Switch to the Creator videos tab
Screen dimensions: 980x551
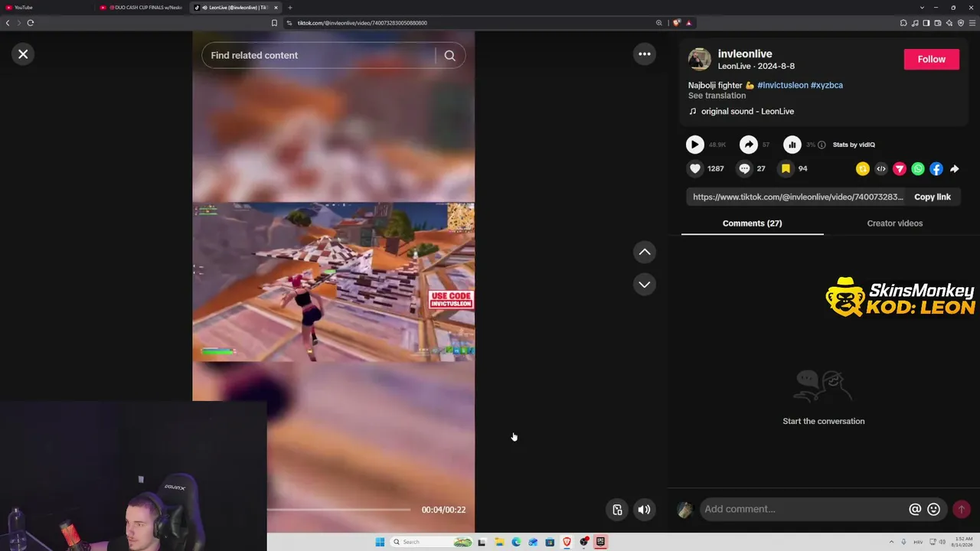pyautogui.click(x=895, y=223)
